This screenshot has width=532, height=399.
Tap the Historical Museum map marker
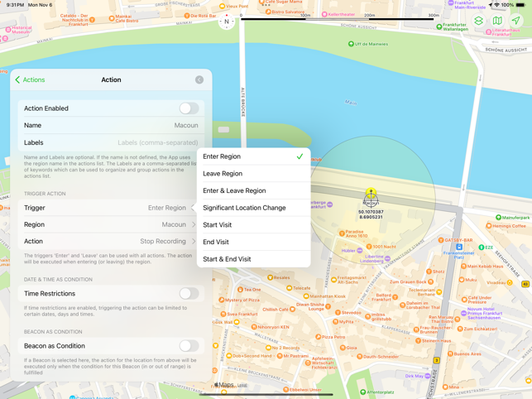coord(8,30)
